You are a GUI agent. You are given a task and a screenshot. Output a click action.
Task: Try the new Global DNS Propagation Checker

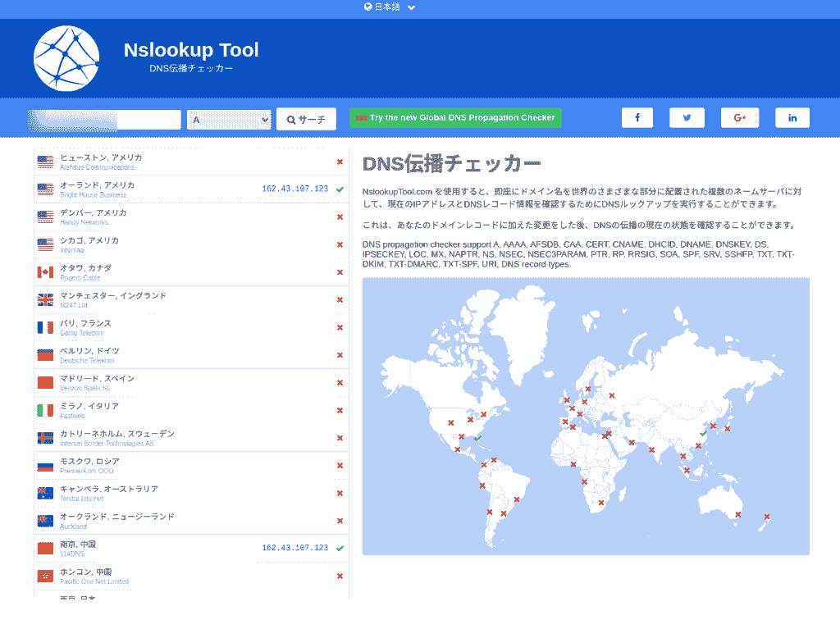455,118
